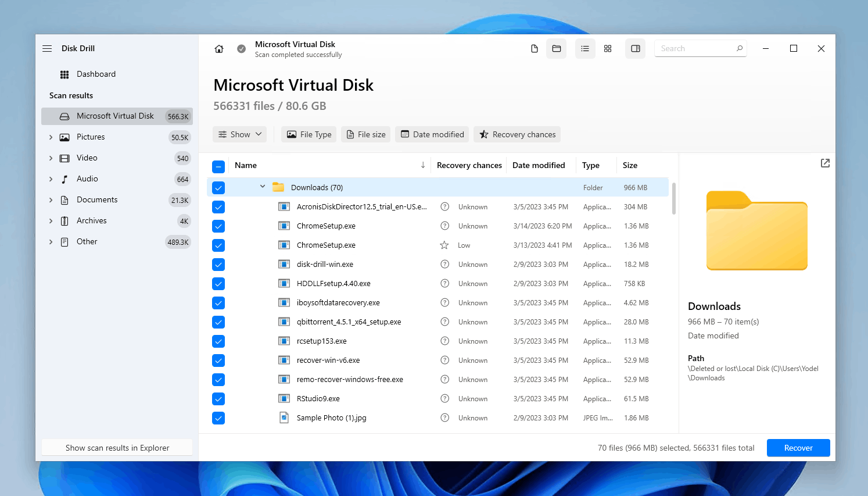Toggle the select-all header checkbox
Image resolution: width=868 pixels, height=496 pixels.
click(x=218, y=167)
